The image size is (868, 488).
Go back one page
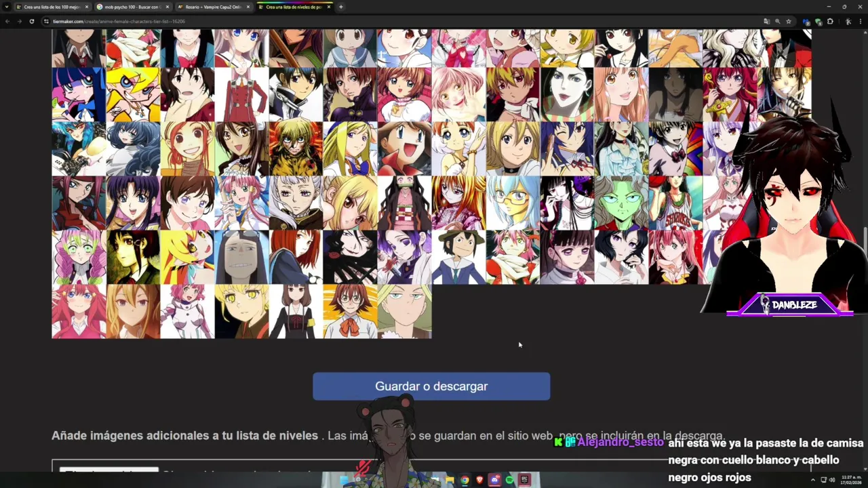pos(7,21)
